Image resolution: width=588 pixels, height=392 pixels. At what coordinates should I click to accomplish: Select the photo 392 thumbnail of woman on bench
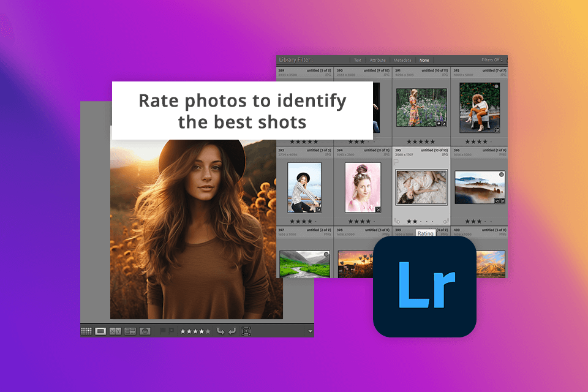(480, 108)
